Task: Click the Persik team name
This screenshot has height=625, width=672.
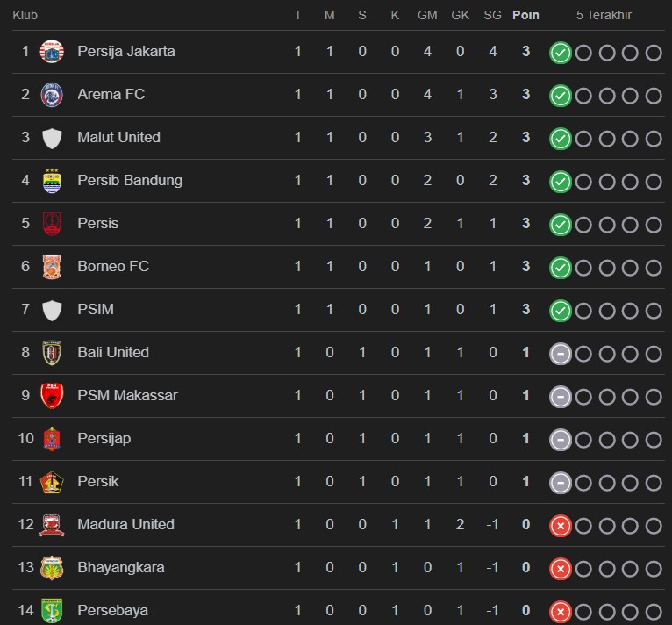Action: [x=97, y=481]
